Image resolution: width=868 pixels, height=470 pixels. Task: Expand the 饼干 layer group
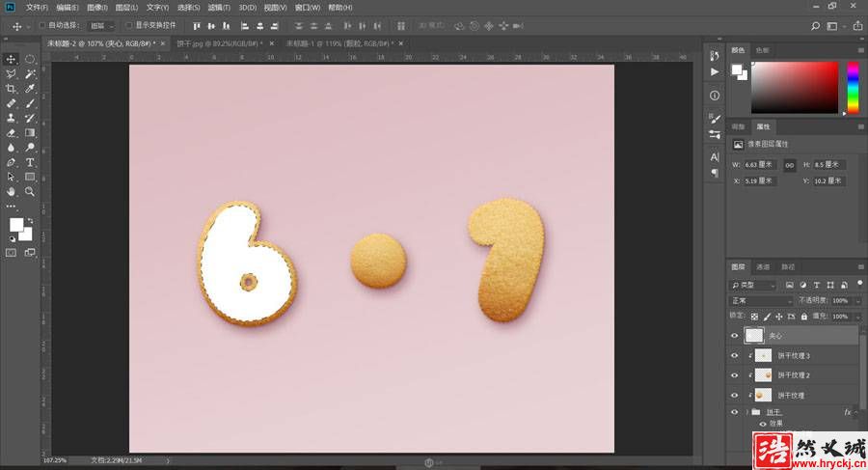pyautogui.click(x=747, y=412)
